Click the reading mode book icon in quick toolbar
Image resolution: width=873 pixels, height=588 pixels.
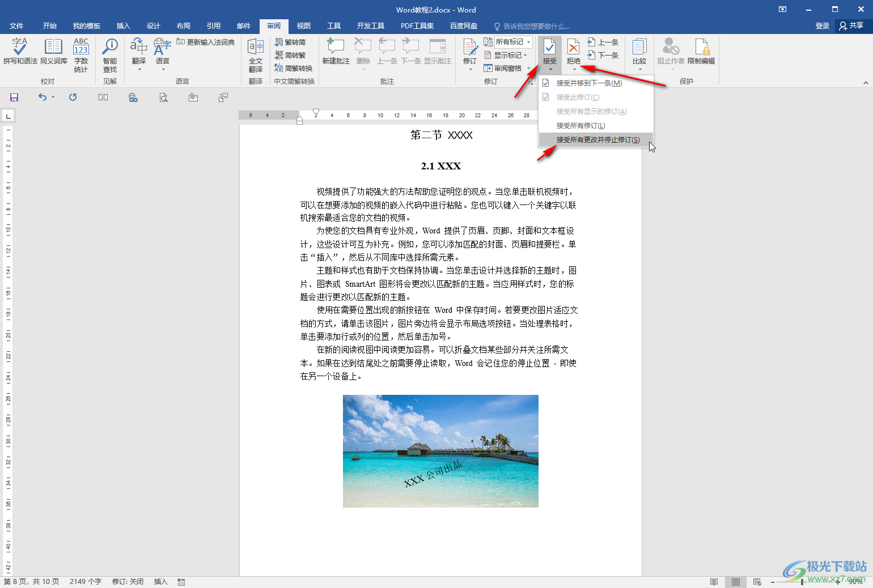pyautogui.click(x=103, y=97)
